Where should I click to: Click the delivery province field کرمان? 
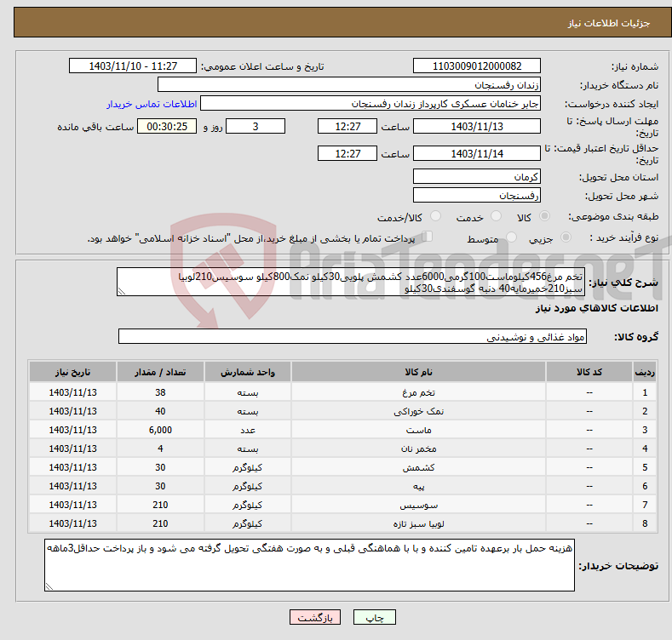point(477,176)
